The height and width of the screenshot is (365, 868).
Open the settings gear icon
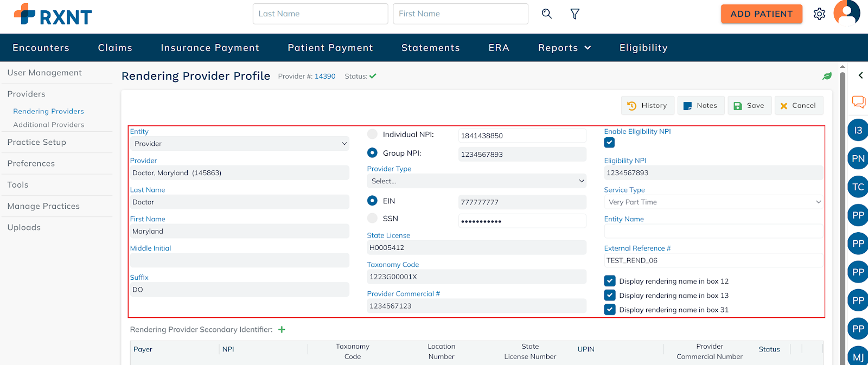pyautogui.click(x=819, y=14)
